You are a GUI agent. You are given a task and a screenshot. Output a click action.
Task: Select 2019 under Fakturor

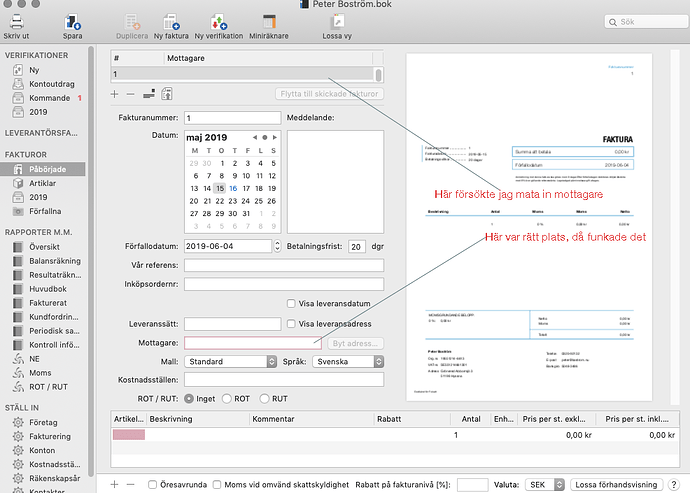[x=38, y=197]
